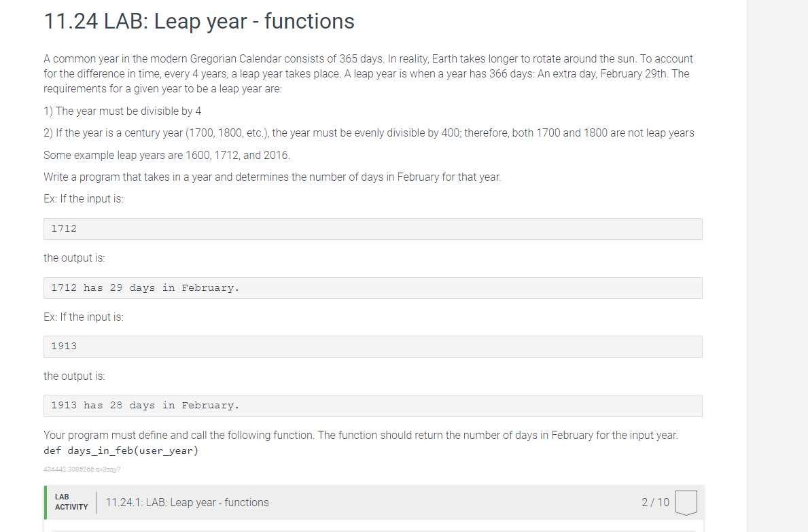Image resolution: width=808 pixels, height=532 pixels.
Task: Click the score badge shield icon
Action: (x=686, y=503)
